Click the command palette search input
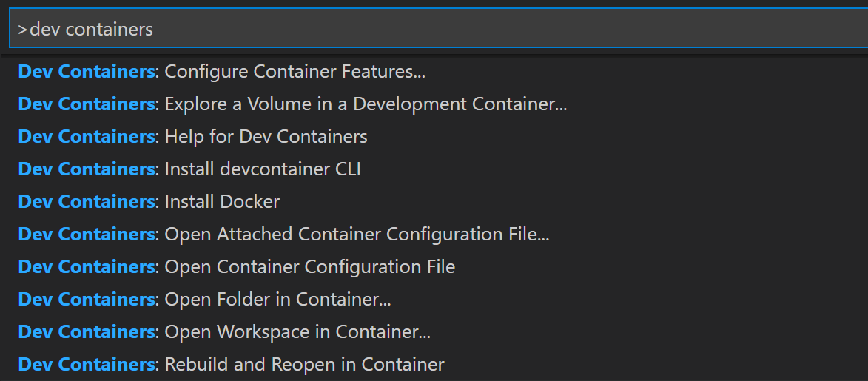This screenshot has height=381, width=868. (x=434, y=30)
